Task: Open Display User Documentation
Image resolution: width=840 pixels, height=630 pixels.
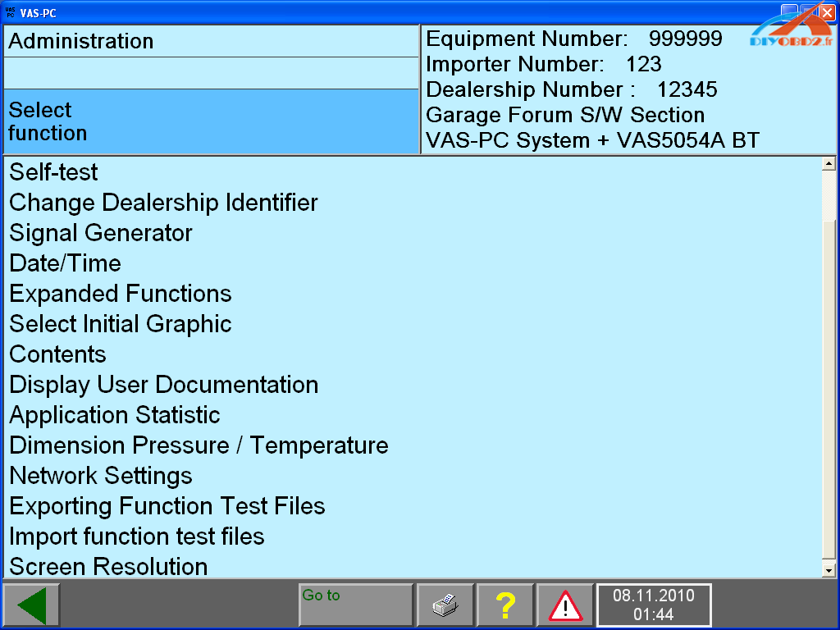Action: [163, 385]
